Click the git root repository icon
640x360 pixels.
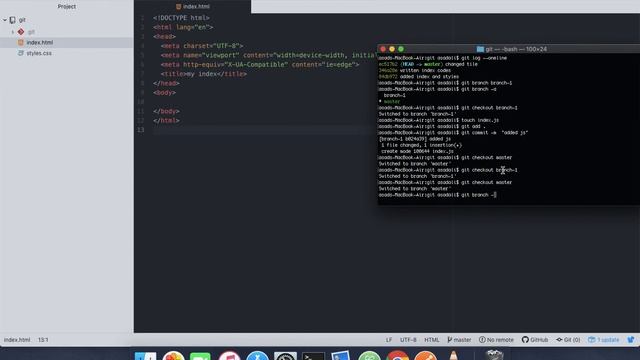click(13, 20)
